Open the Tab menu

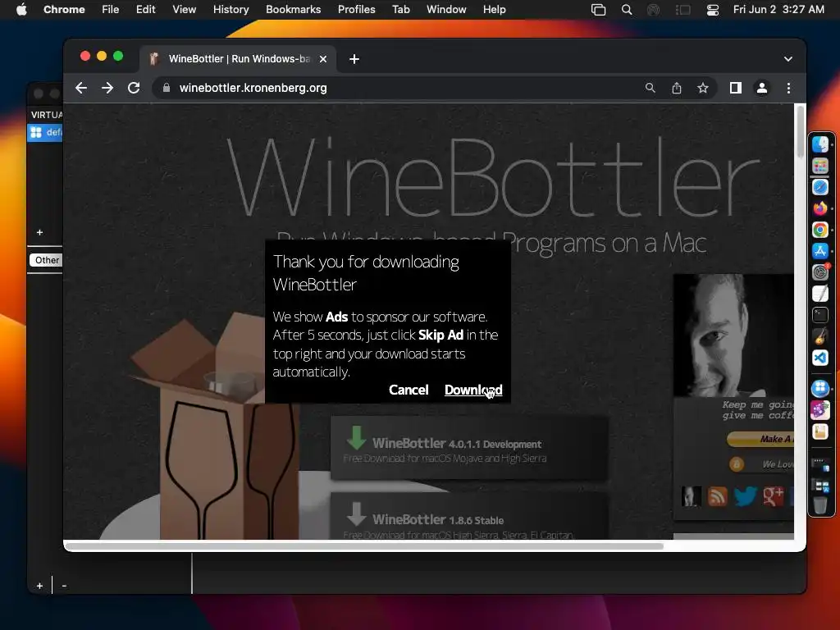400,10
